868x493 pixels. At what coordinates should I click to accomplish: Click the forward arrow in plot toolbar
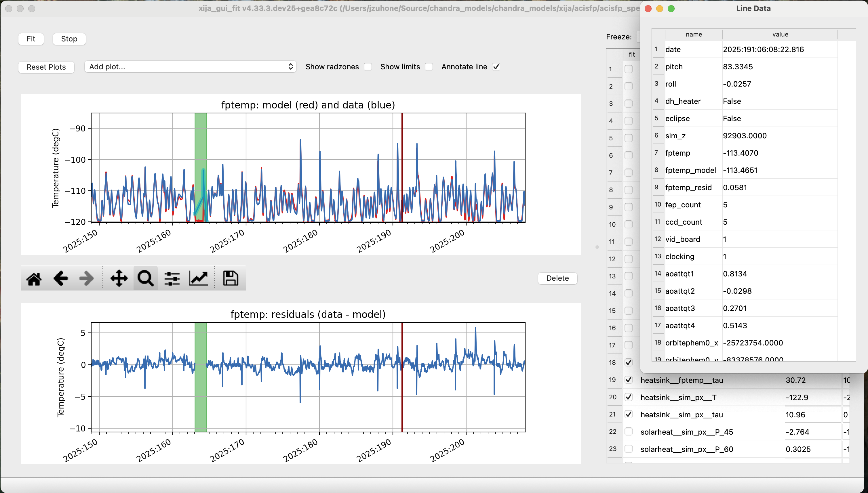[x=87, y=279]
